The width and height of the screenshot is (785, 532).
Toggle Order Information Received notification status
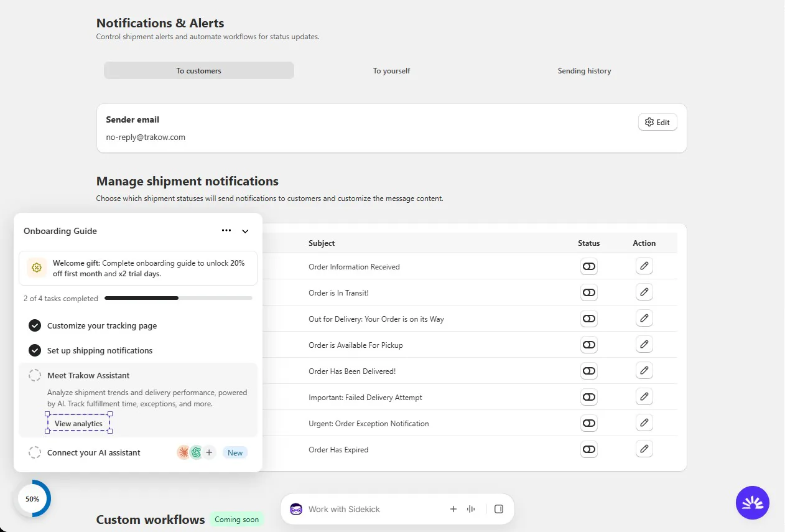point(589,266)
